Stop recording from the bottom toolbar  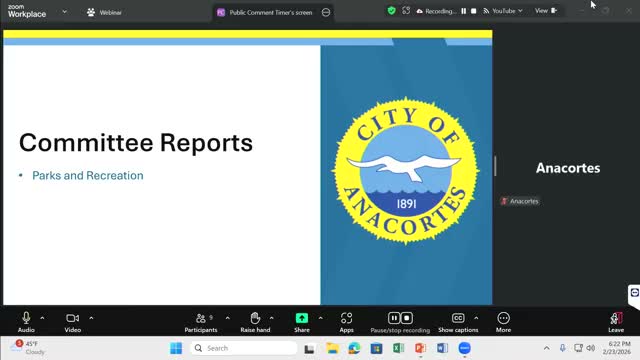click(x=407, y=318)
